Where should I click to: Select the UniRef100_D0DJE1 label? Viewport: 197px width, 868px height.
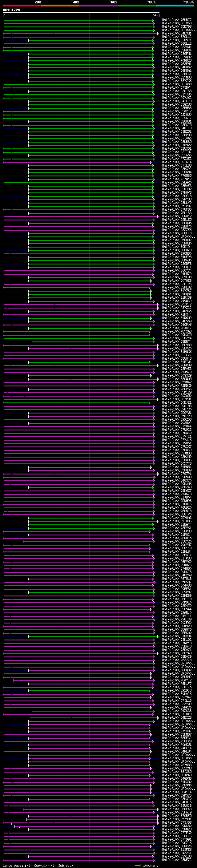177,403
